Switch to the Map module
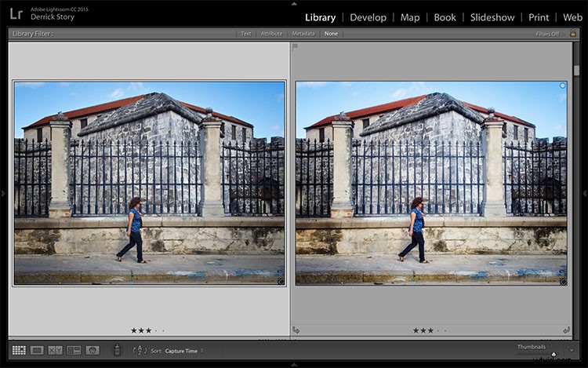Viewport: 588px width, 368px height. point(410,17)
